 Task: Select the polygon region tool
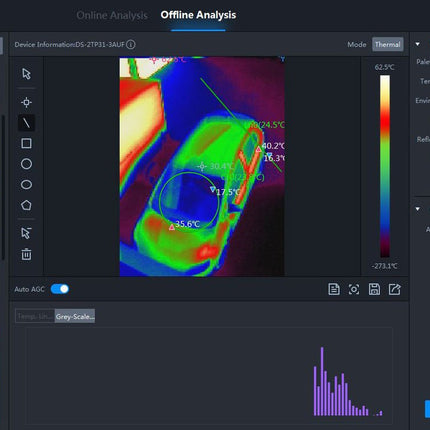point(26,205)
